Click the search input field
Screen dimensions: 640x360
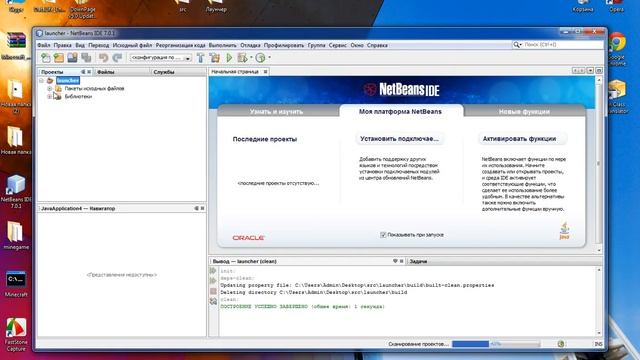(562, 44)
